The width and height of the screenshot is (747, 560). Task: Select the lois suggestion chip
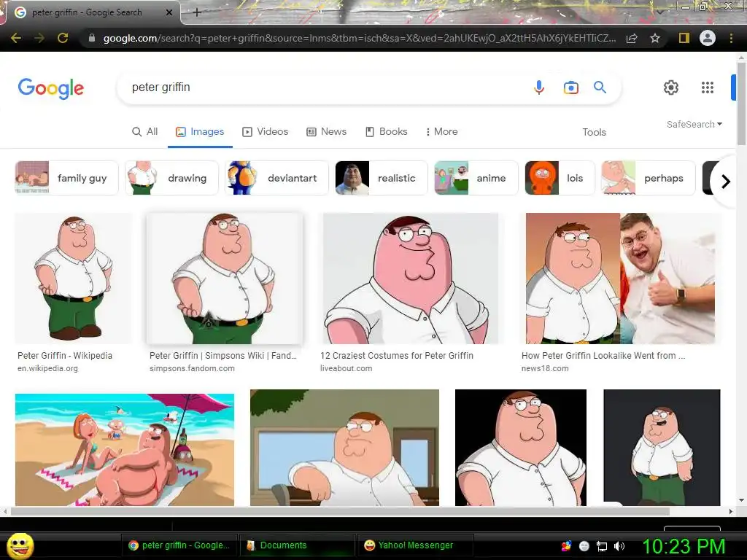560,178
